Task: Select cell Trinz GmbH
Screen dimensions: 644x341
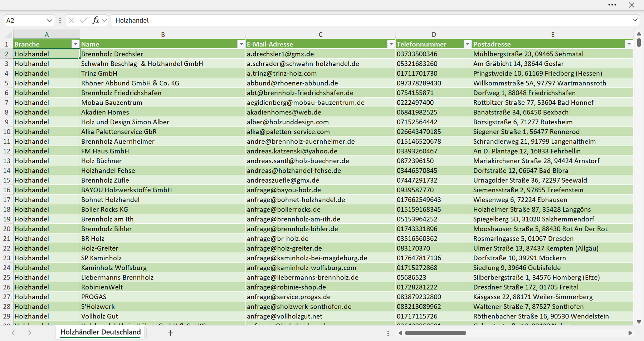Action: [163, 73]
